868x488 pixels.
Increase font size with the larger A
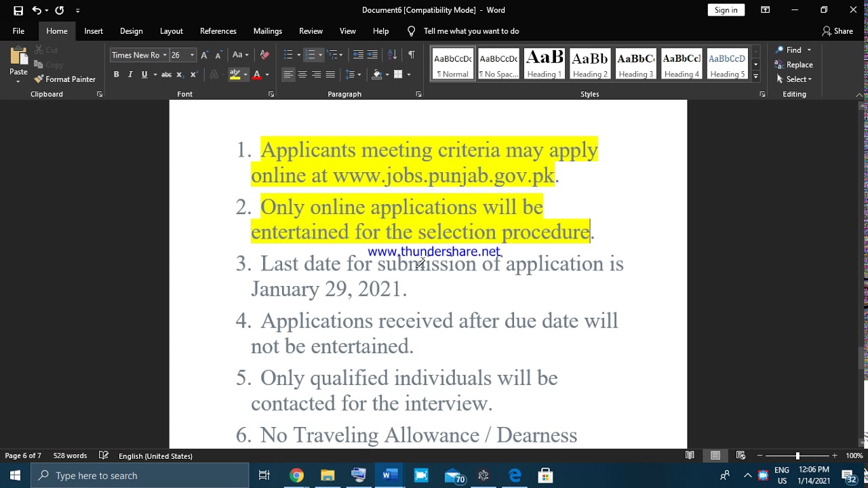pos(204,55)
